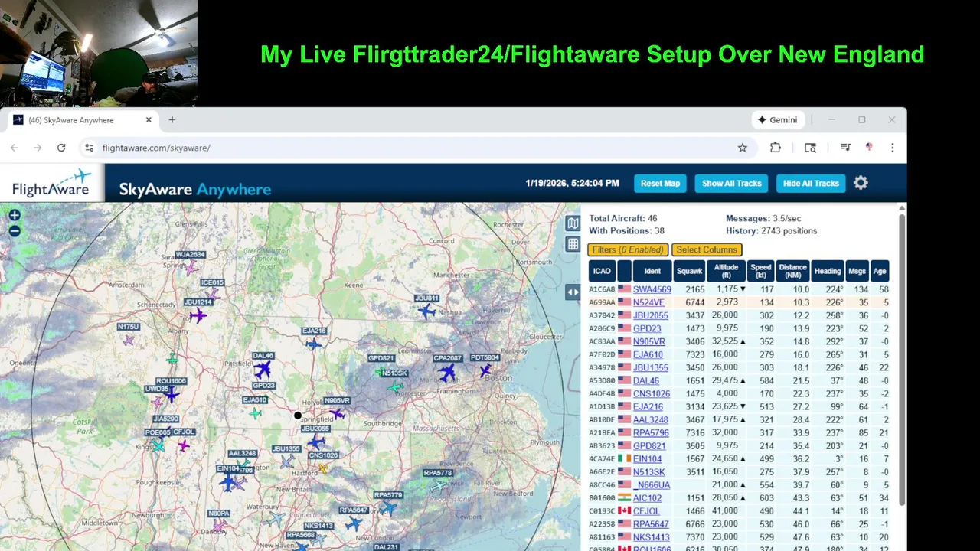Viewport: 980px width, 551px height.
Task: Click the FlightAware logo
Action: [x=52, y=183]
